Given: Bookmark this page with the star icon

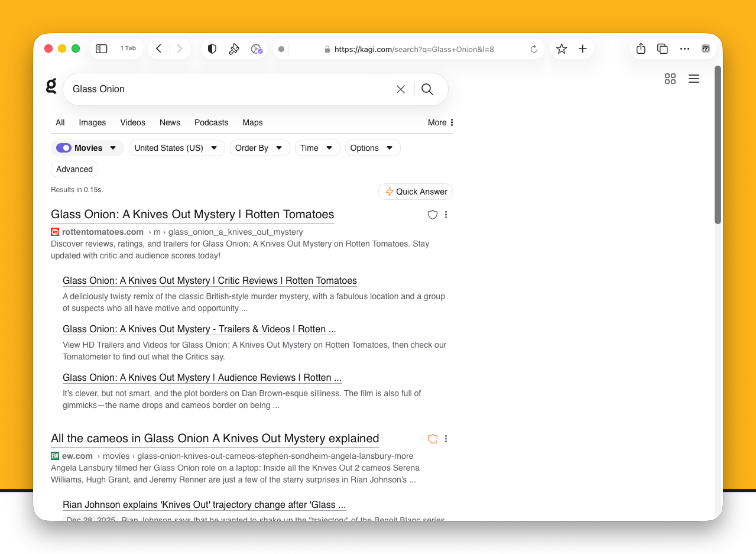Looking at the screenshot, I should click(562, 49).
